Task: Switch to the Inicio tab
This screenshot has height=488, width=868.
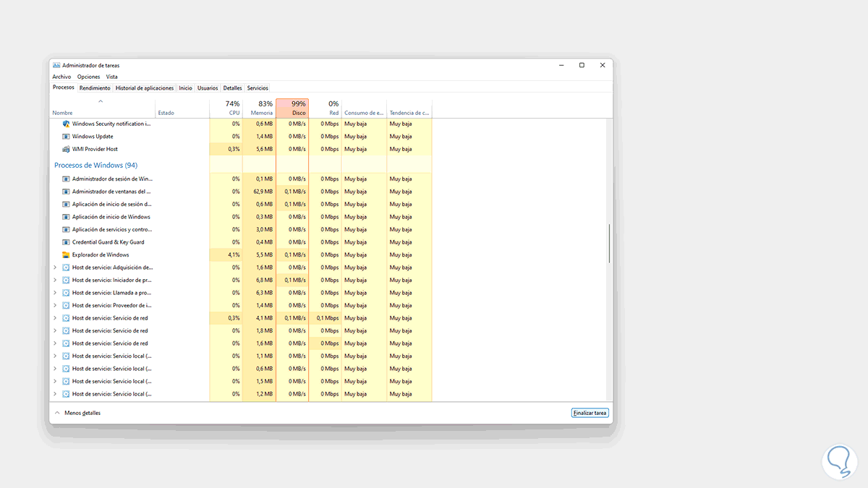Action: [186, 88]
